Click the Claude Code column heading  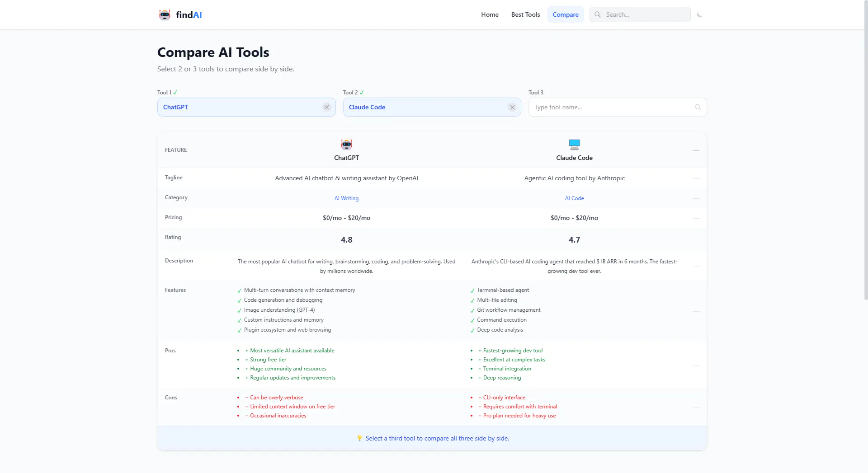click(574, 158)
